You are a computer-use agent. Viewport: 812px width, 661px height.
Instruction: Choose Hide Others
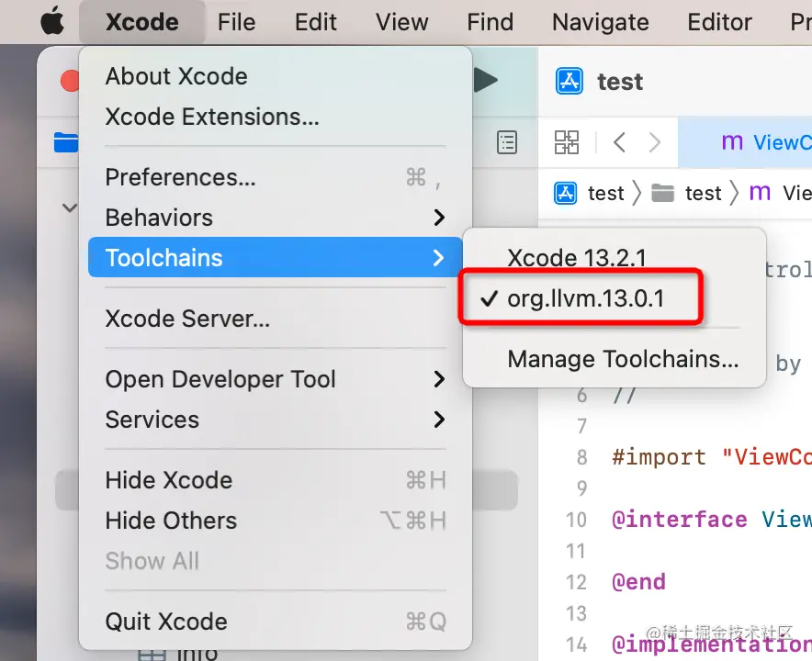[276, 521]
